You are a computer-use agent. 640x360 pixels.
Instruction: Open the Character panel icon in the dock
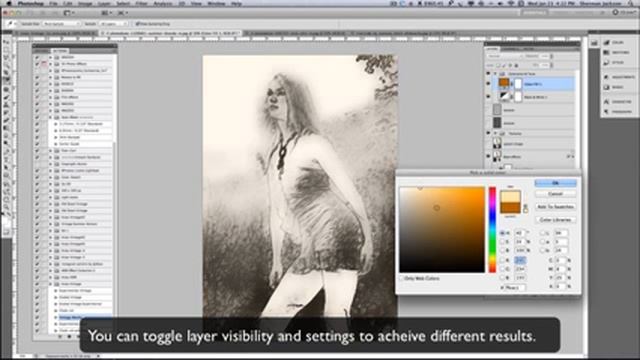607,101
